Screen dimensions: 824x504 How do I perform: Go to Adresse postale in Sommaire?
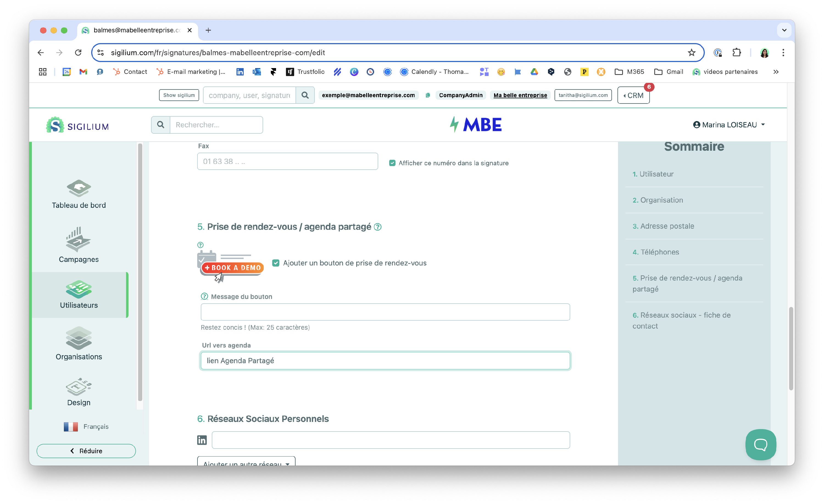[x=667, y=226]
